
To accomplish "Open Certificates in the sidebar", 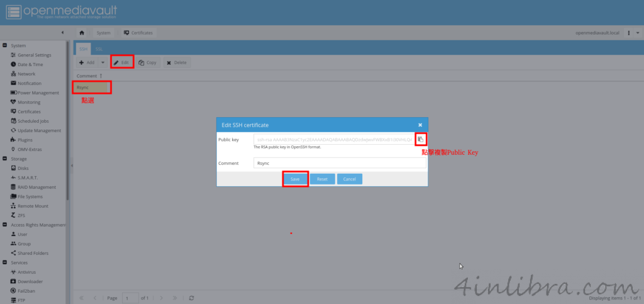I will 29,111.
